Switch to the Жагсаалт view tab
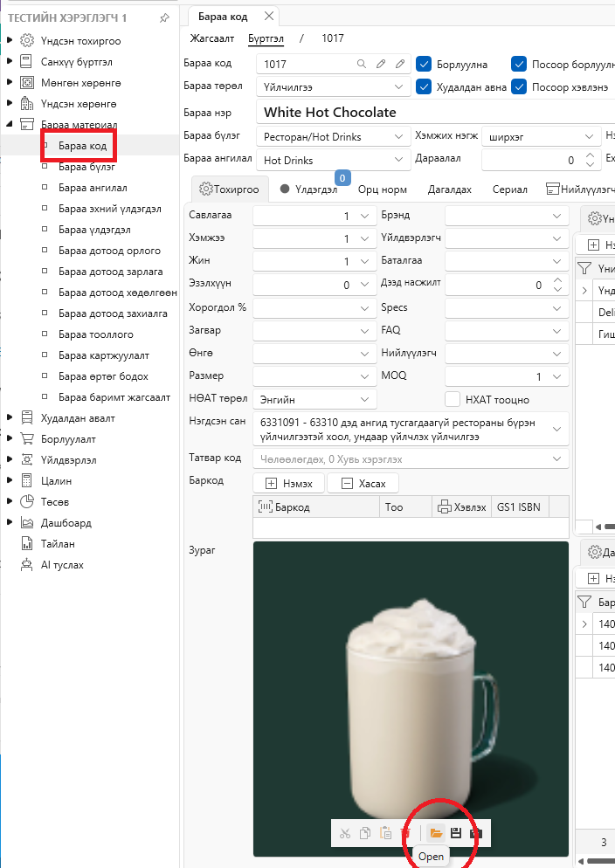Screen dimensions: 615x868 click(x=212, y=38)
